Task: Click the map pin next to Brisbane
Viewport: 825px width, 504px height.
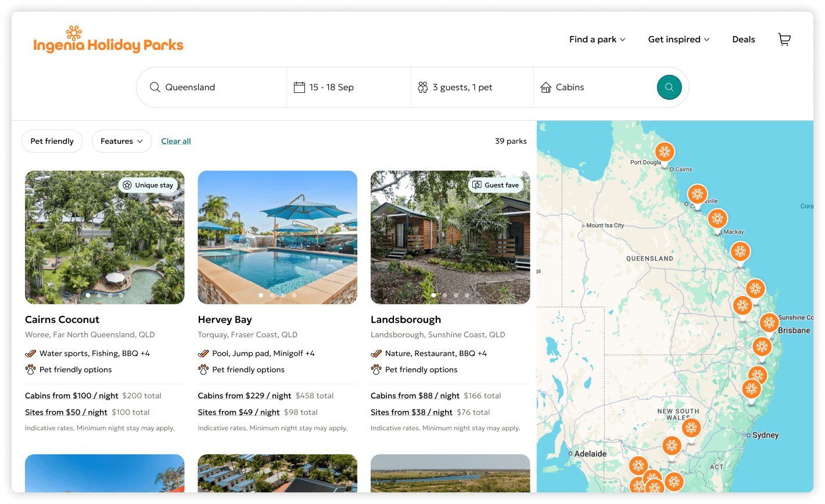Action: (x=769, y=323)
